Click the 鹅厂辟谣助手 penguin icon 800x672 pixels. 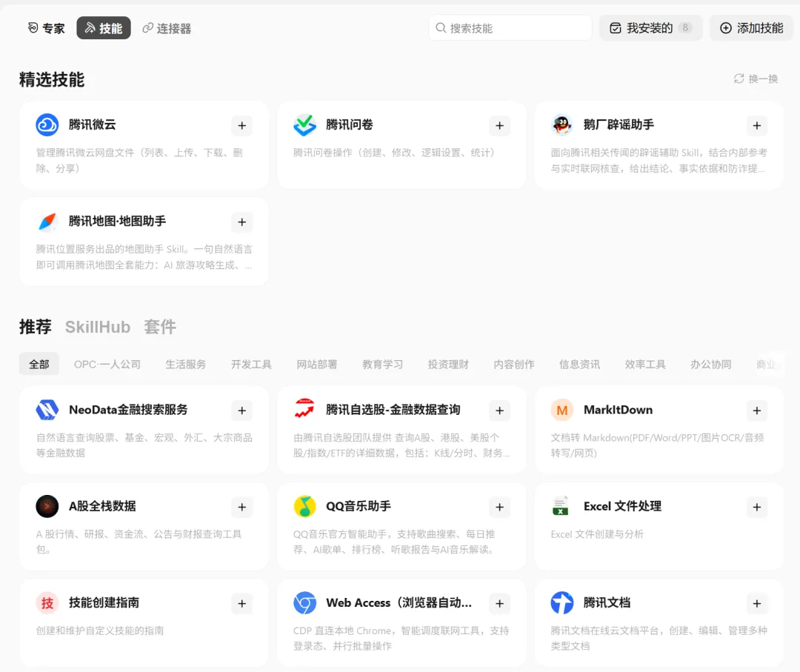(562, 125)
